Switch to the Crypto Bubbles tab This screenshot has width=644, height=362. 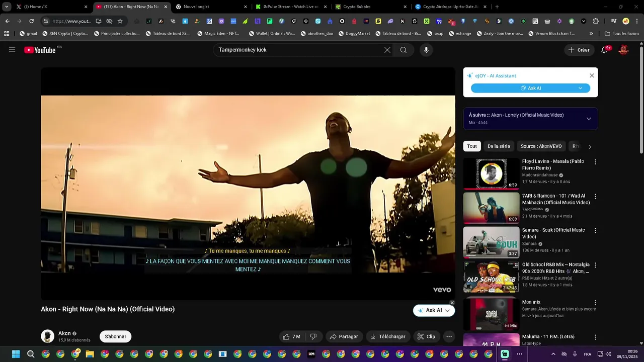371,7
